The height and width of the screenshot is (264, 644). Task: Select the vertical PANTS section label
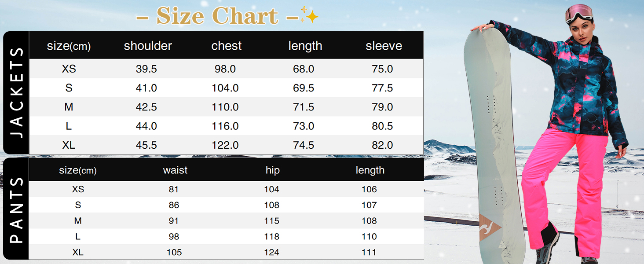click(16, 209)
